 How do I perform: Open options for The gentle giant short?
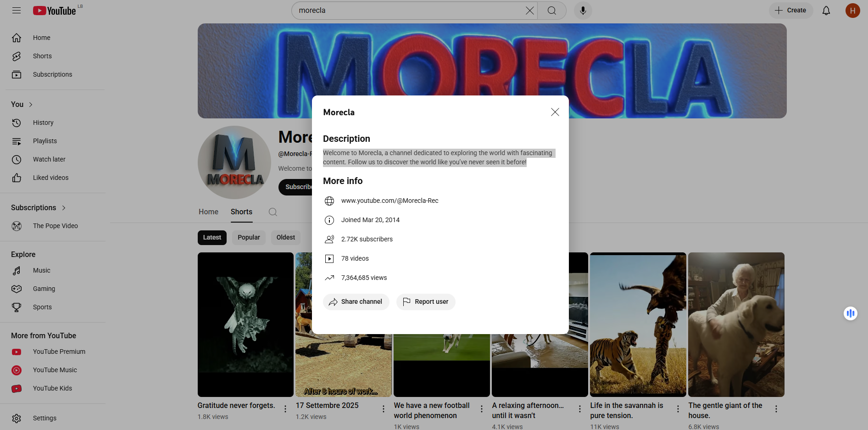point(776,409)
